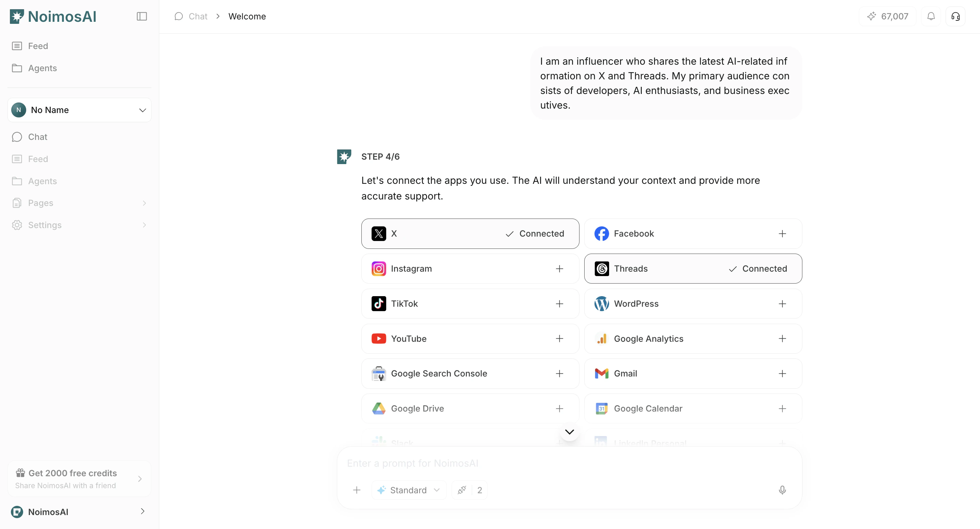Click the Instagram logo icon
The height and width of the screenshot is (529, 980).
[379, 269]
